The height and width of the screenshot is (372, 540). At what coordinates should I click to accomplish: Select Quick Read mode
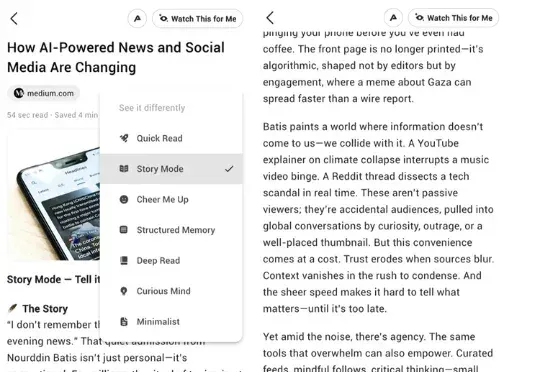tap(171, 138)
